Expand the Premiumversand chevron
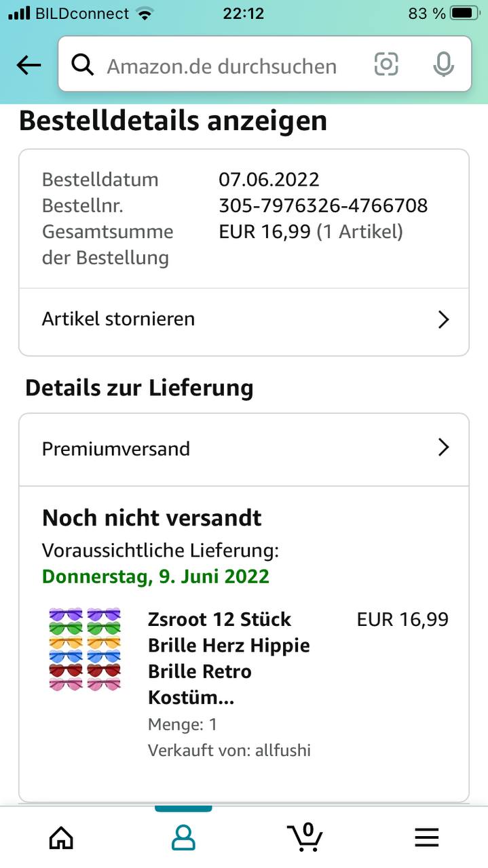 tap(443, 448)
